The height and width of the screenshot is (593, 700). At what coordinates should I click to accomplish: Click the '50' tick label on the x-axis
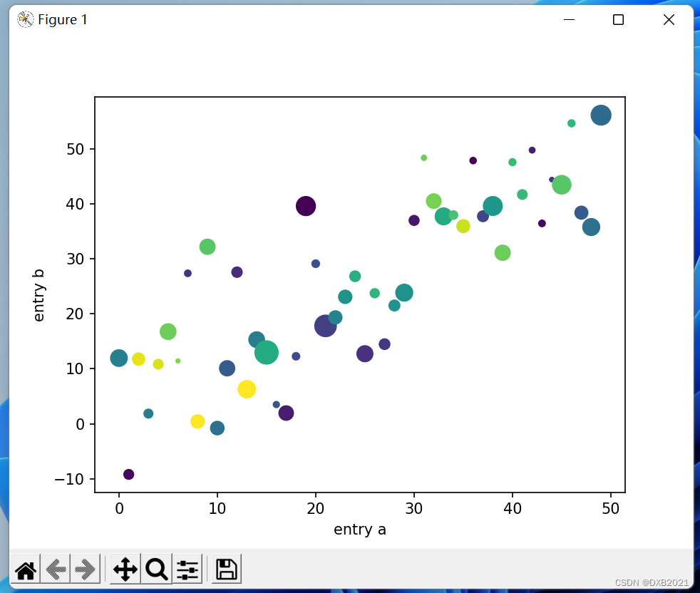click(x=610, y=507)
